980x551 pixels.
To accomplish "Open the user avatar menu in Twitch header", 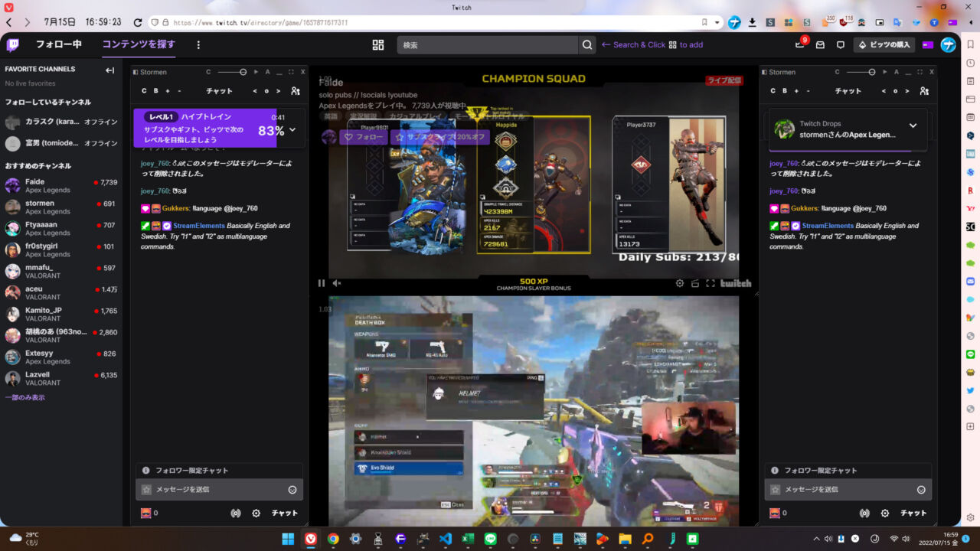I will [x=948, y=44].
